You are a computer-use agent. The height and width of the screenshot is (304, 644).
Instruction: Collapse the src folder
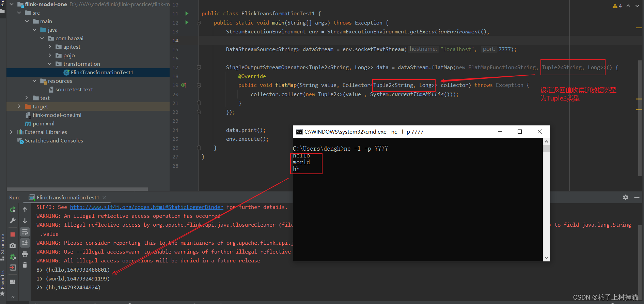coord(19,13)
